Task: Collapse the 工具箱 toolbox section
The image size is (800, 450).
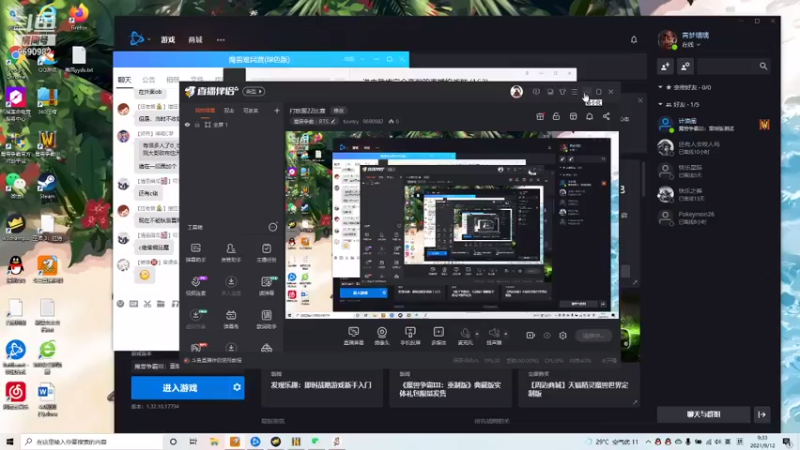Action: tap(273, 227)
